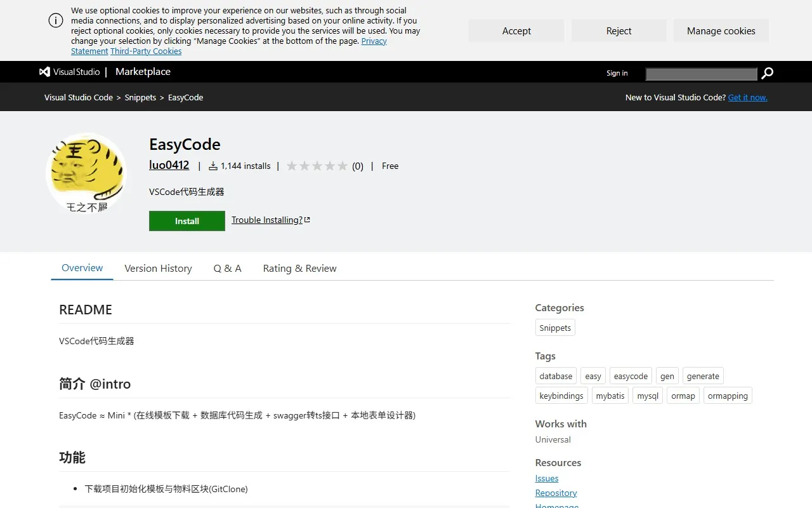The height and width of the screenshot is (508, 812).
Task: Click the EasyCode extension logo image
Action: (x=86, y=172)
